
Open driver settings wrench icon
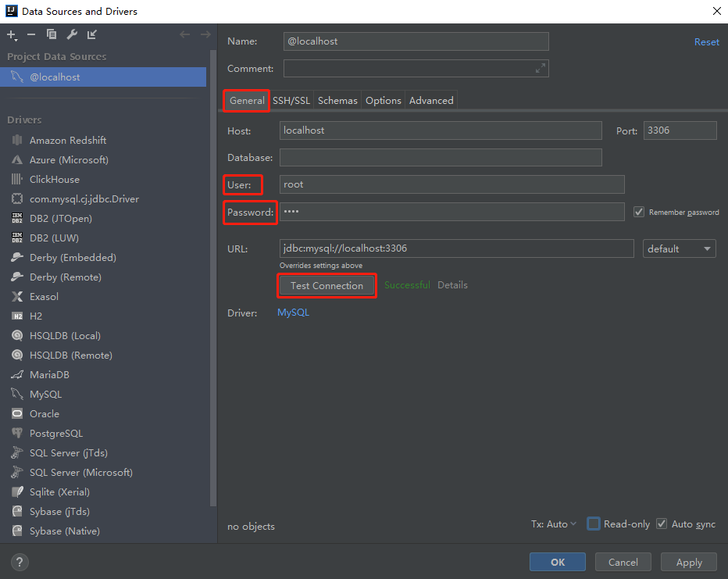[x=72, y=34]
